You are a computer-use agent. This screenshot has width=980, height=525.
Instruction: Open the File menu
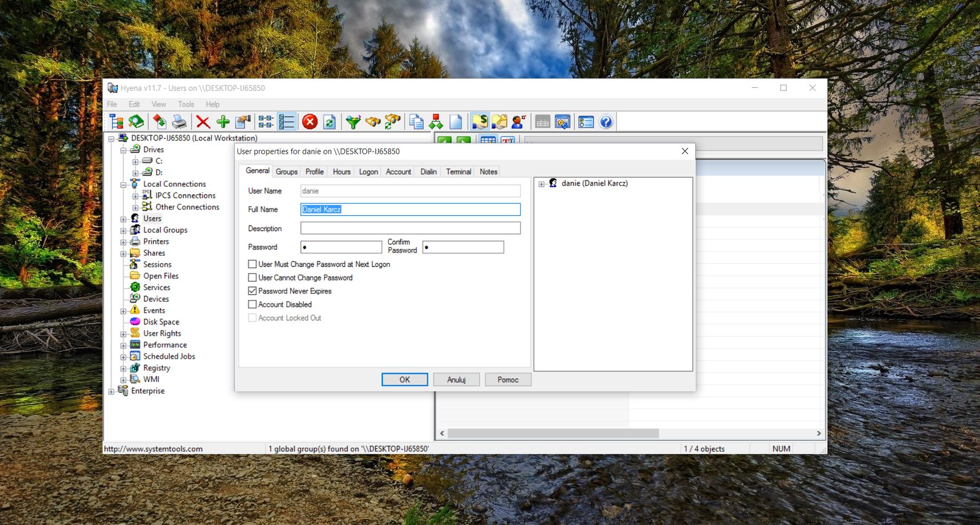112,104
